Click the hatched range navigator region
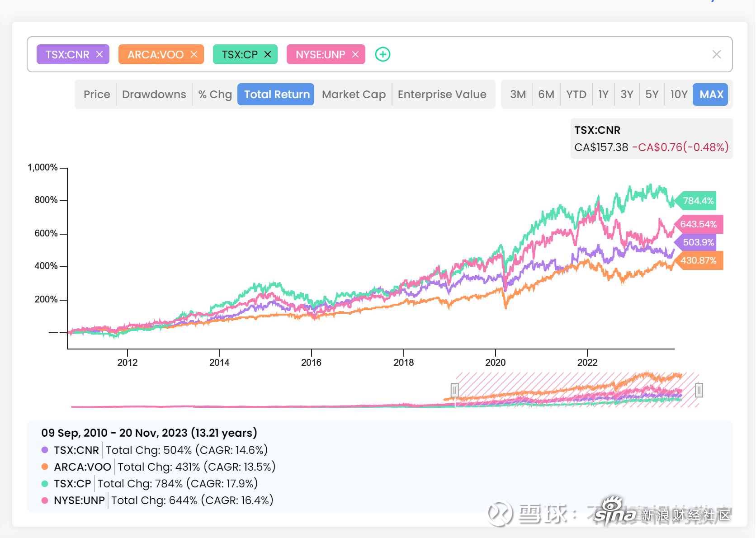Viewport: 756px width, 538px height. click(577, 390)
